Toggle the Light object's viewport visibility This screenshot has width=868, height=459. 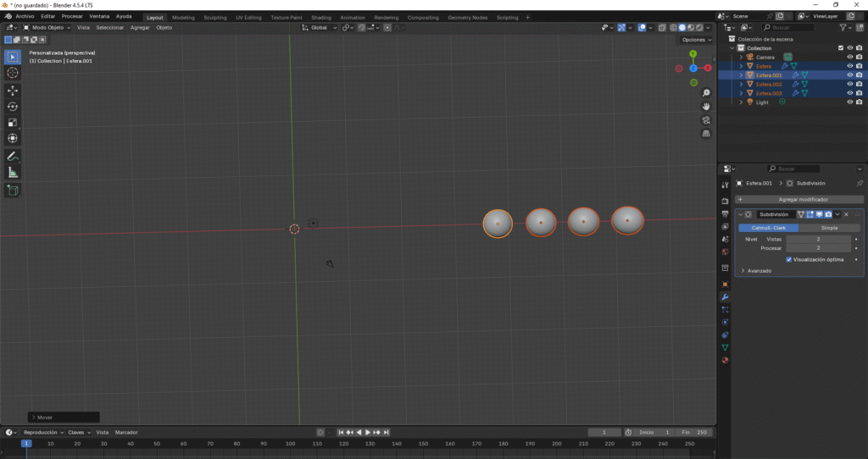pyautogui.click(x=849, y=102)
